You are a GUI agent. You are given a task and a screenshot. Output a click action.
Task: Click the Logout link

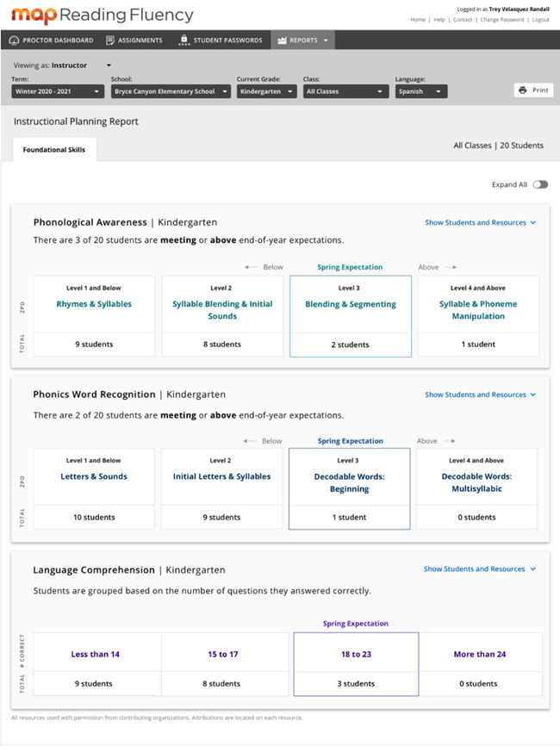[x=541, y=19]
